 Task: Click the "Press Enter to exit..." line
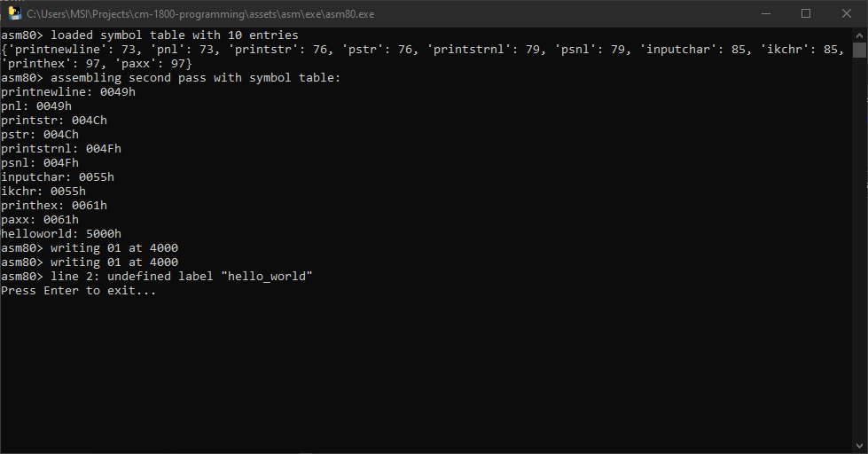[x=79, y=291]
